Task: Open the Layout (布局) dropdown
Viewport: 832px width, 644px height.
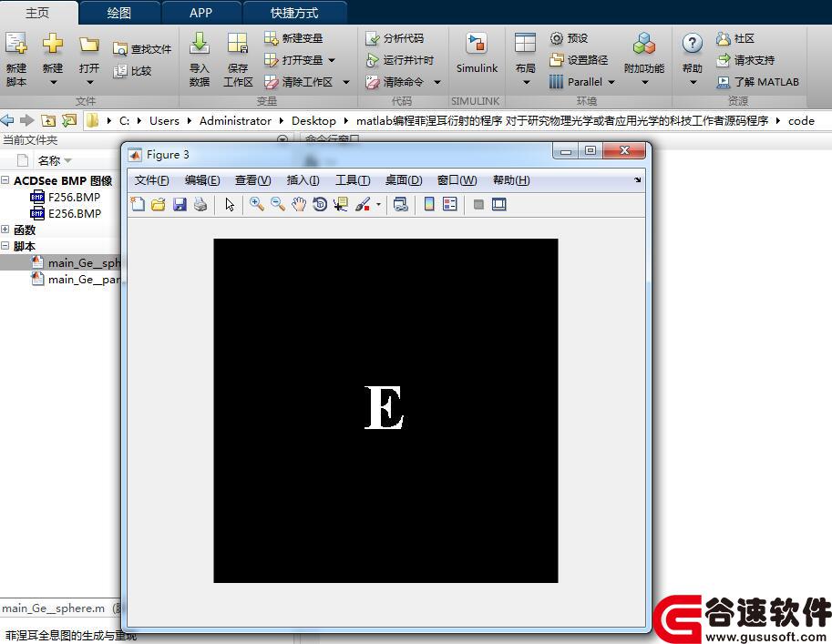Action: [527, 82]
